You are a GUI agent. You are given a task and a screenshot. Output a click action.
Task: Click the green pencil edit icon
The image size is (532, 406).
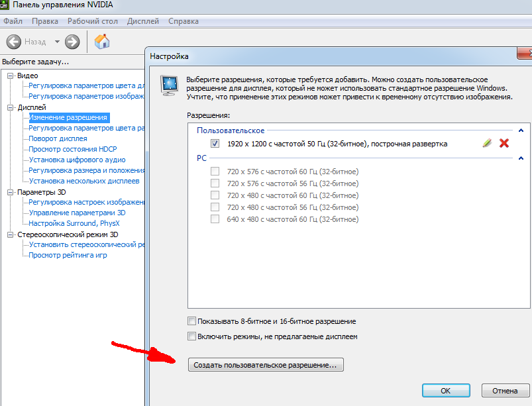487,143
